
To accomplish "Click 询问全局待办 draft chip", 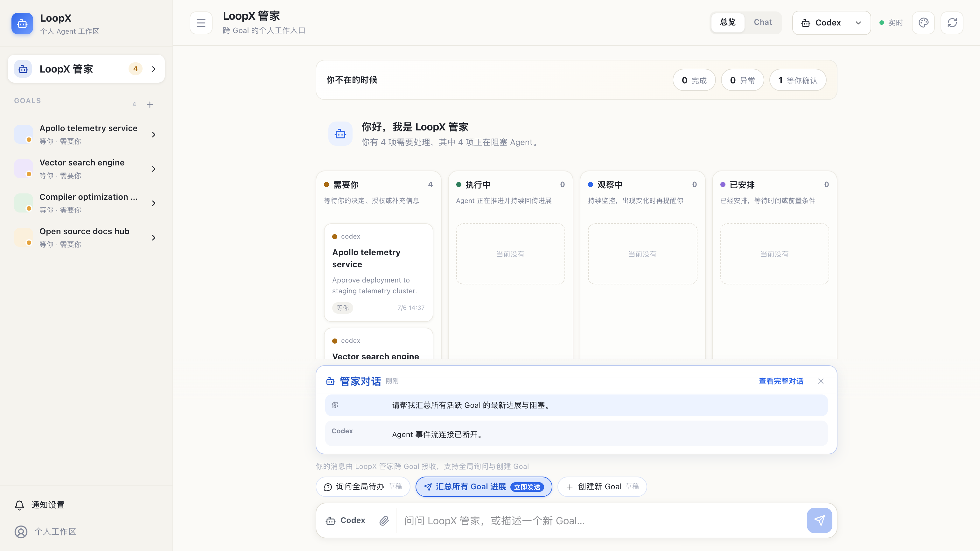I will (x=363, y=487).
